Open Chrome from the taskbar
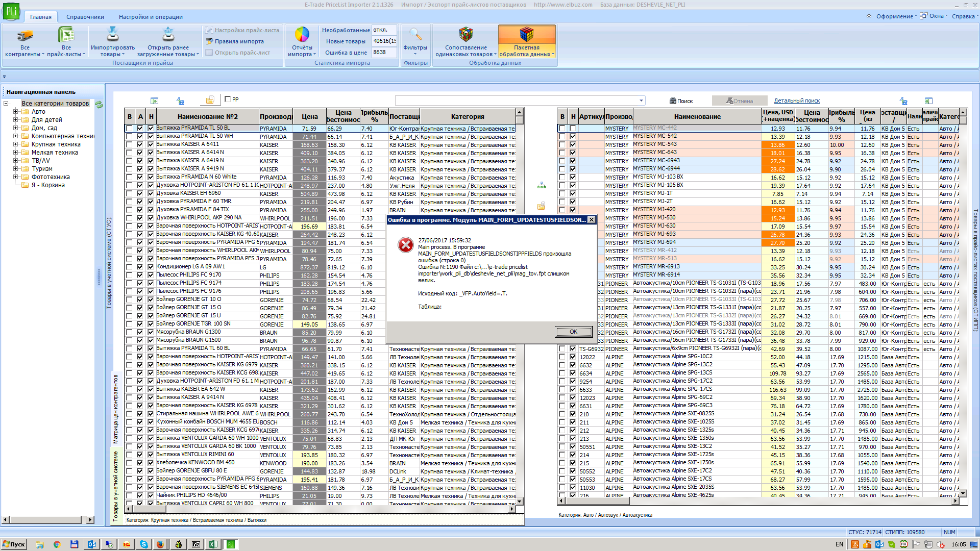Viewport: 980px width, 551px height. [x=57, y=544]
